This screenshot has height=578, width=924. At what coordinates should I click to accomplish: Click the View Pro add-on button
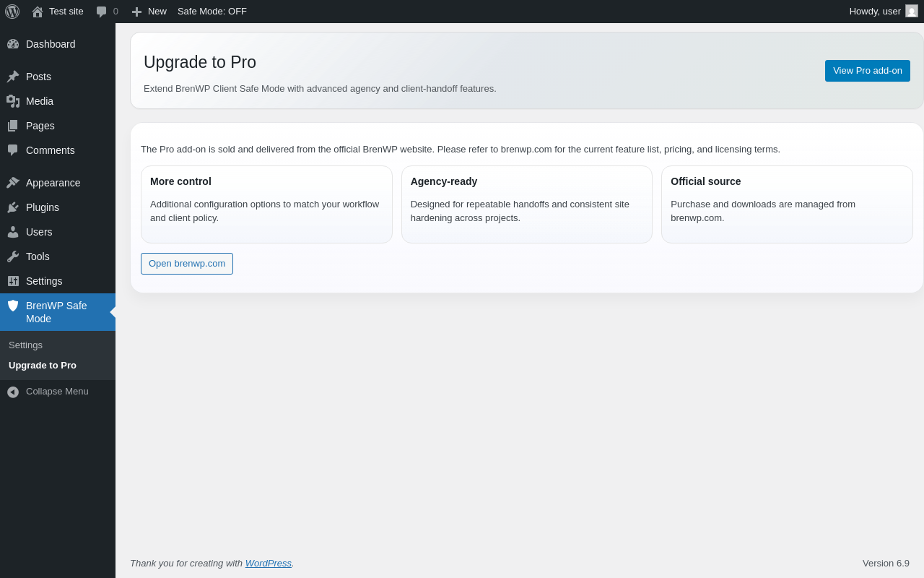[867, 71]
